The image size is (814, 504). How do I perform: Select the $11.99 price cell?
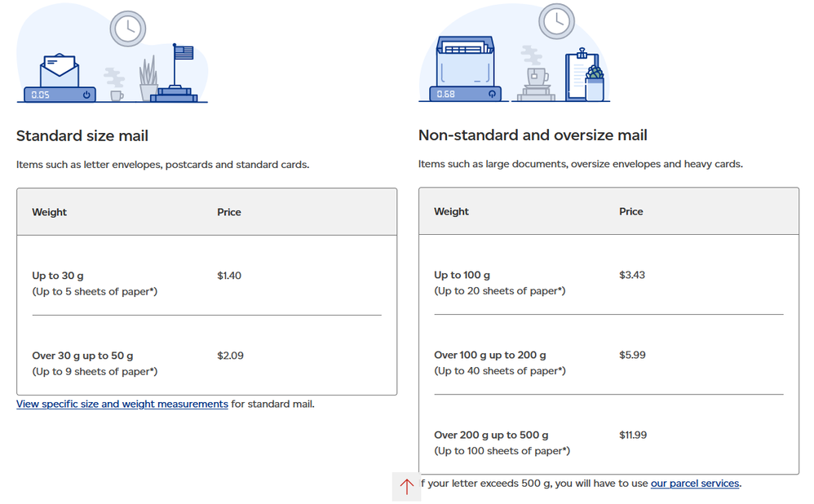click(633, 435)
